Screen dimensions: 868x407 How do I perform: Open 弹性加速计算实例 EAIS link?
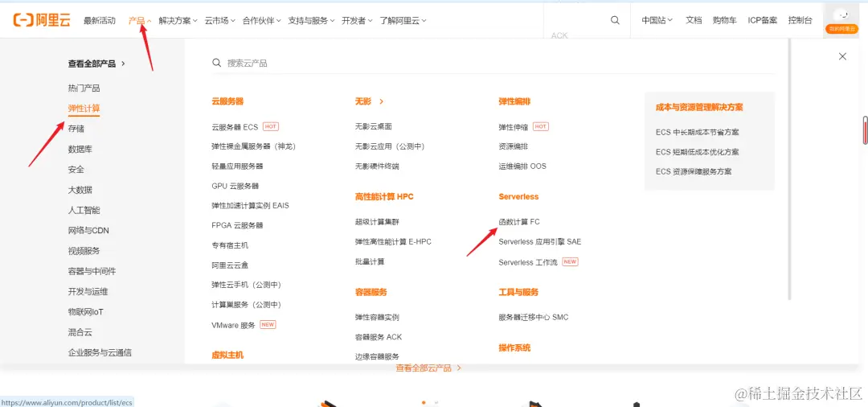tap(250, 205)
